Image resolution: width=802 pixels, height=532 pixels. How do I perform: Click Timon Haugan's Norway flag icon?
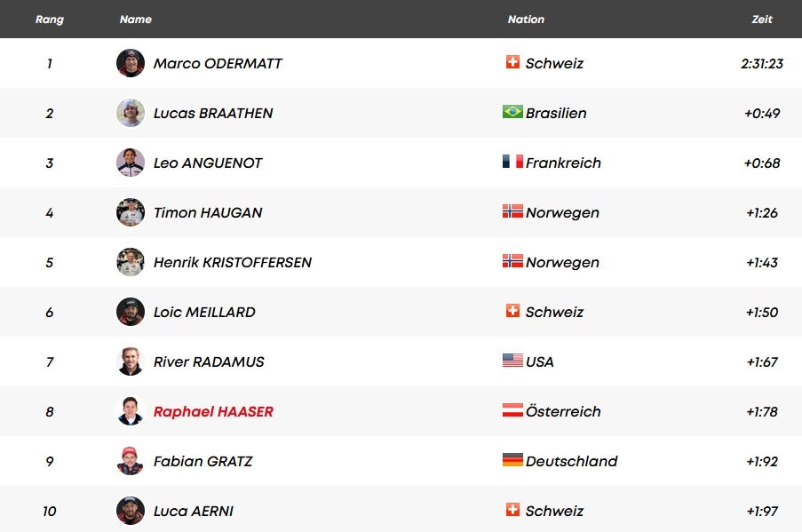tap(512, 211)
